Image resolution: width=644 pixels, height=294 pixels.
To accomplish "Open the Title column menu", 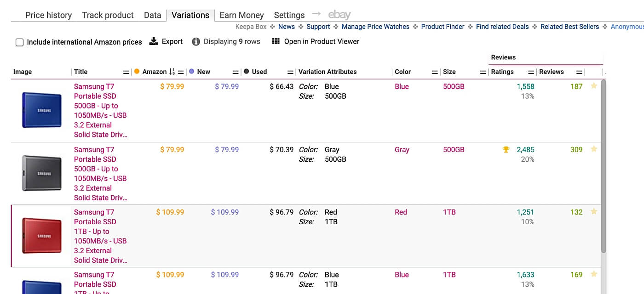I will click(126, 72).
